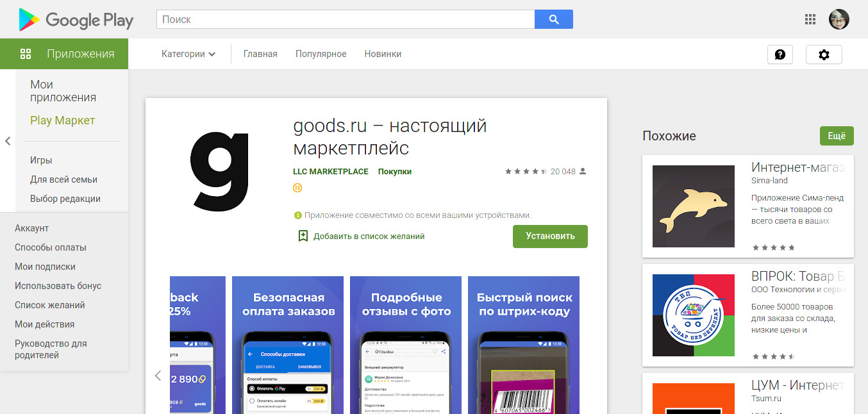Open settings gear button
This screenshot has width=868, height=414.
pyautogui.click(x=824, y=54)
